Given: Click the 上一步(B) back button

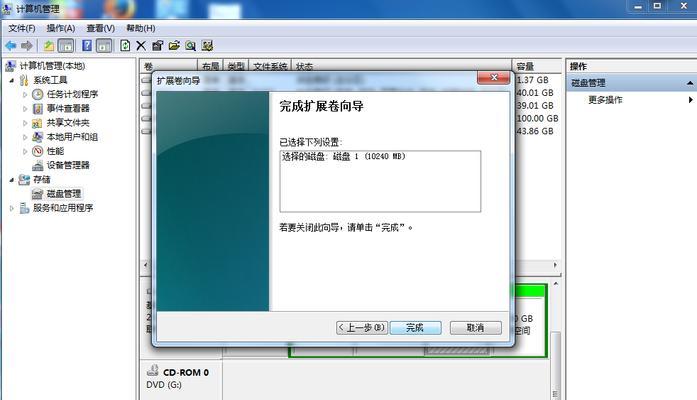Looking at the screenshot, I should click(x=362, y=328).
